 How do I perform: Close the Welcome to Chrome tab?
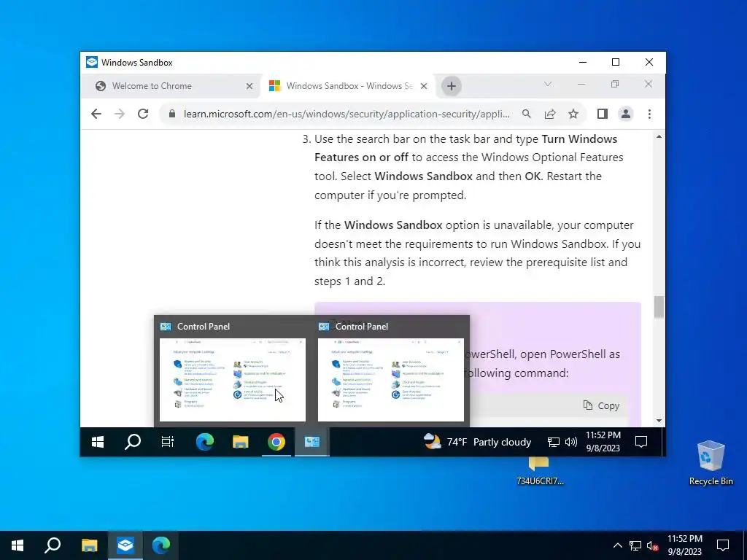coord(249,86)
